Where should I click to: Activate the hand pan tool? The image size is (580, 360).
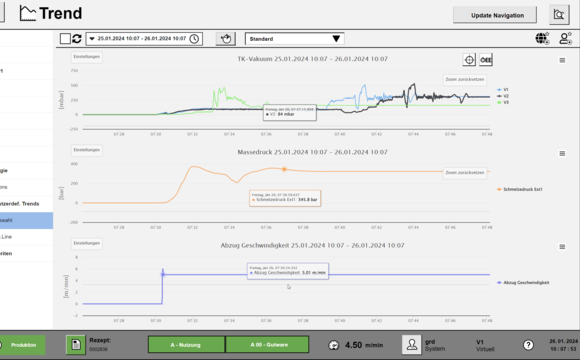coord(226,39)
